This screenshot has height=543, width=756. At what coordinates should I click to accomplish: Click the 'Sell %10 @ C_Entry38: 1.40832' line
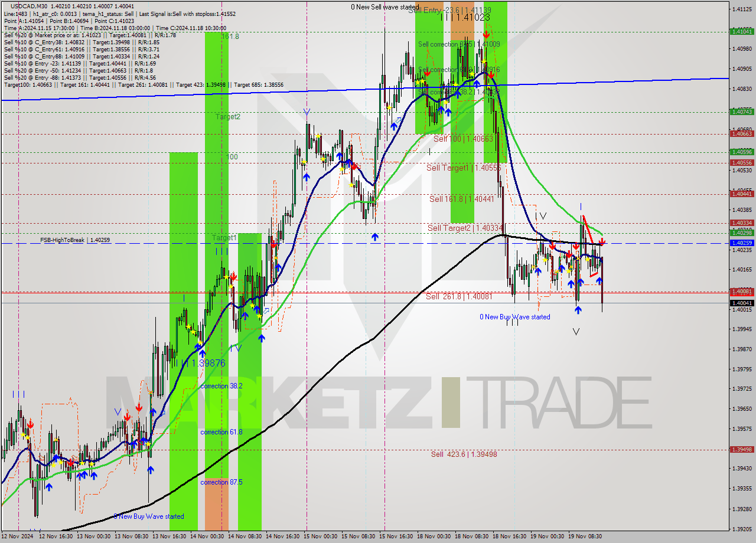[x=82, y=42]
